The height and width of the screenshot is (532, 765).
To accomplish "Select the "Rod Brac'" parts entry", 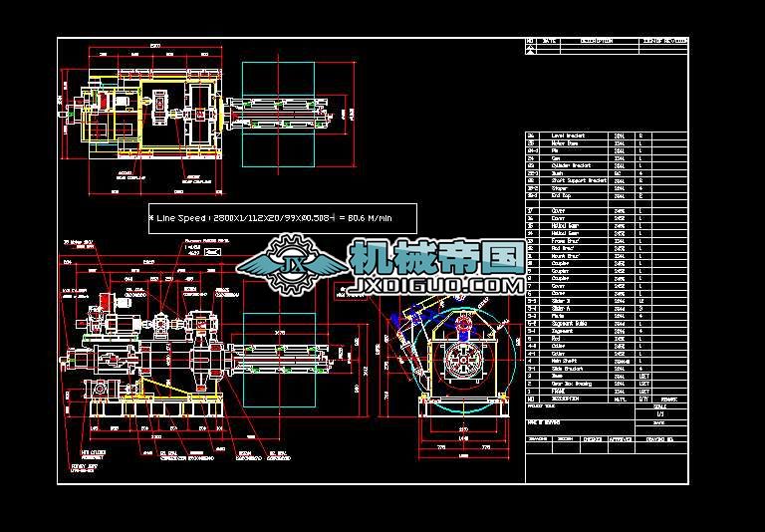I will [x=607, y=248].
